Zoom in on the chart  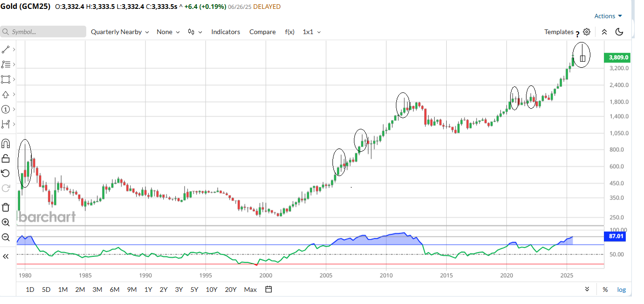6,222
